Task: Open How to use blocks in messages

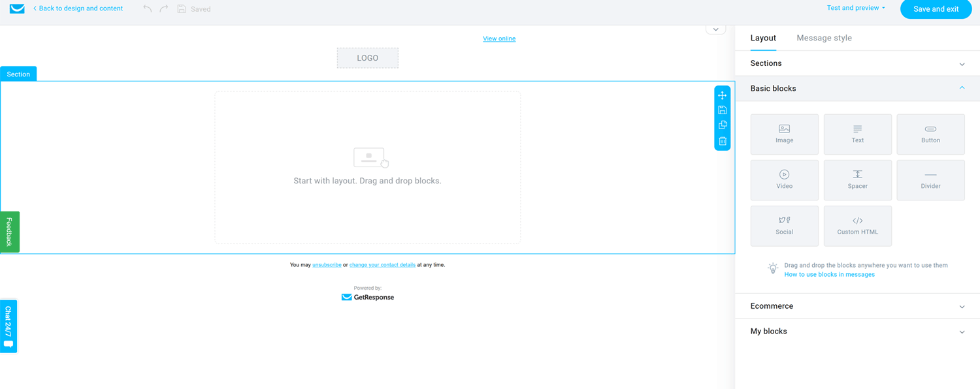Action: [829, 275]
